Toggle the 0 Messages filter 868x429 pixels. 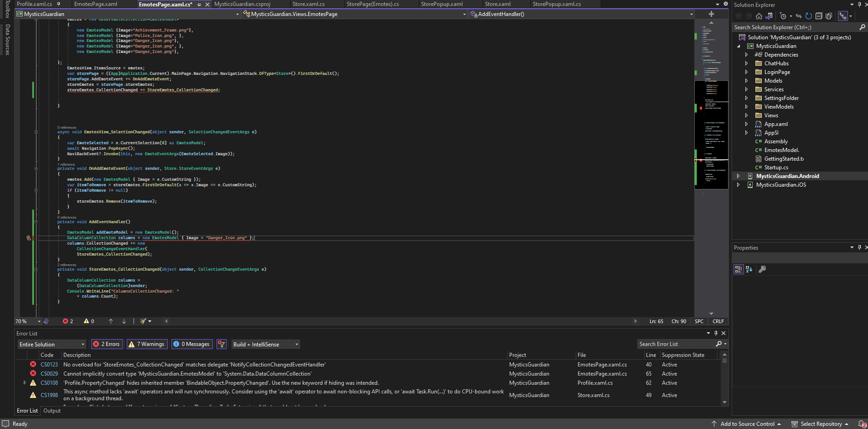[x=192, y=344]
